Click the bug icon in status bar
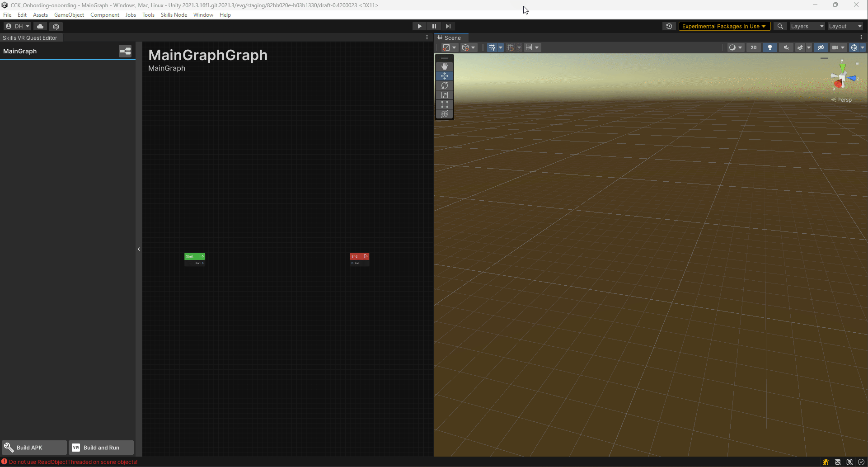This screenshot has height=467, width=868. pyautogui.click(x=826, y=462)
